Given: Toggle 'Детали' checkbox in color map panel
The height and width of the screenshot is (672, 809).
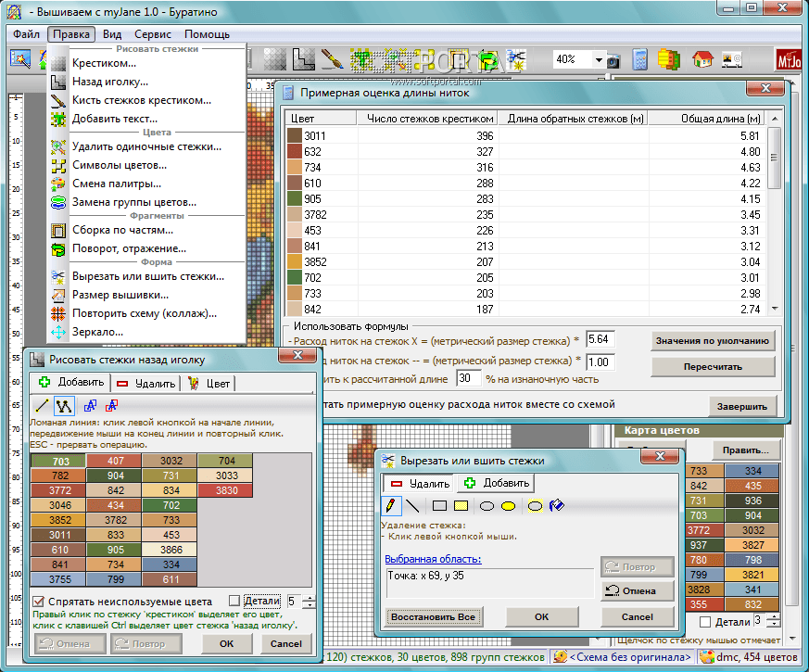Looking at the screenshot, I should [705, 622].
